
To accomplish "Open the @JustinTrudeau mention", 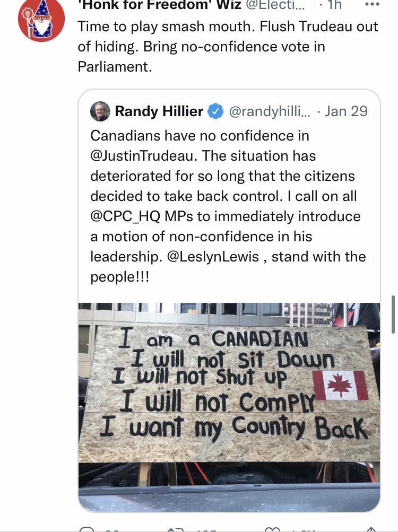I will [x=144, y=156].
